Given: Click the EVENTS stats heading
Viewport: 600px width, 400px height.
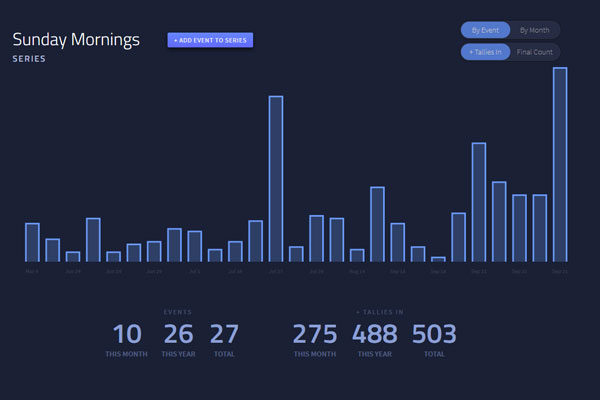Looking at the screenshot, I should pyautogui.click(x=177, y=312).
